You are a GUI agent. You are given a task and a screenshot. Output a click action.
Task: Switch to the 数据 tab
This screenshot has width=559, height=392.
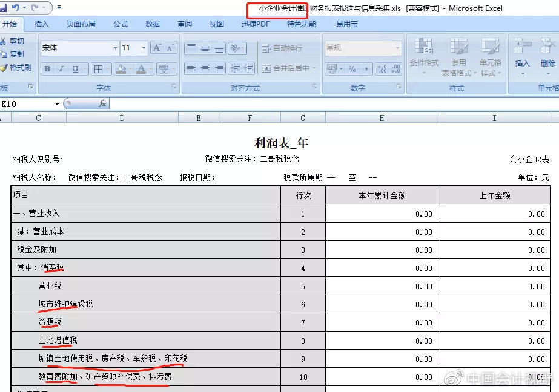(x=153, y=24)
